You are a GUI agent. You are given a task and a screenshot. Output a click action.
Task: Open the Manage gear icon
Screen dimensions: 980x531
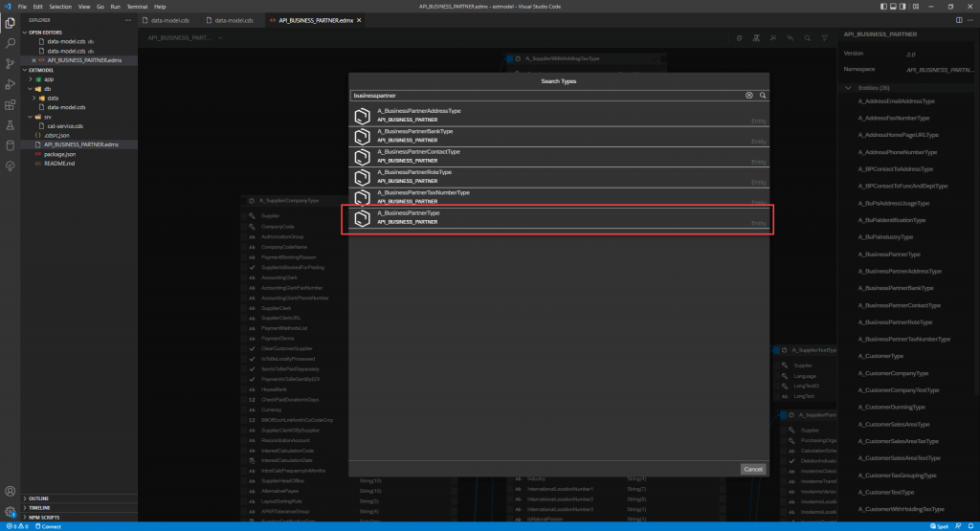pyautogui.click(x=10, y=511)
